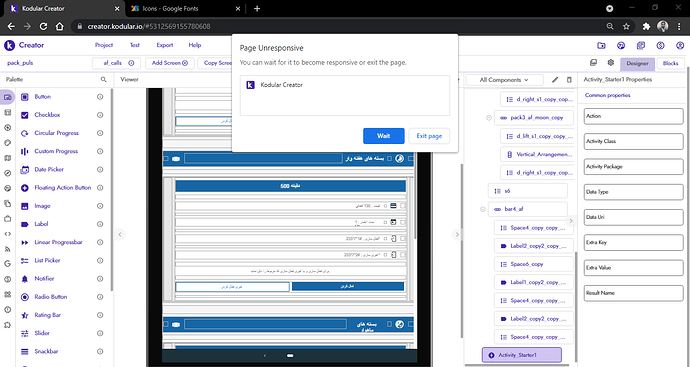Select the s6 component in tree
This screenshot has height=367, width=690.
528,191
